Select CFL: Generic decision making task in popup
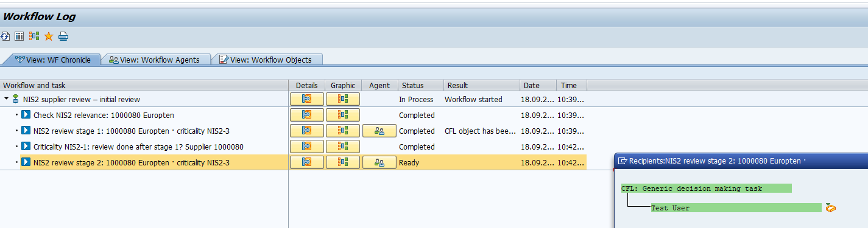 [706, 188]
